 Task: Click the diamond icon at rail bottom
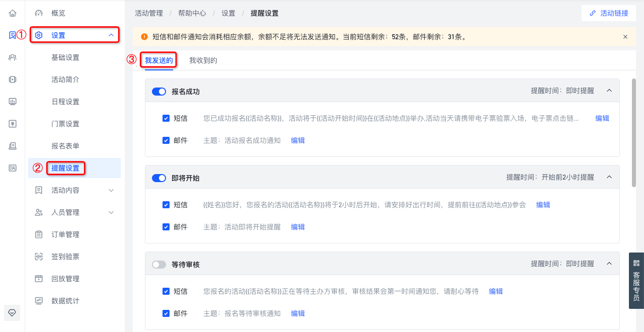click(13, 312)
